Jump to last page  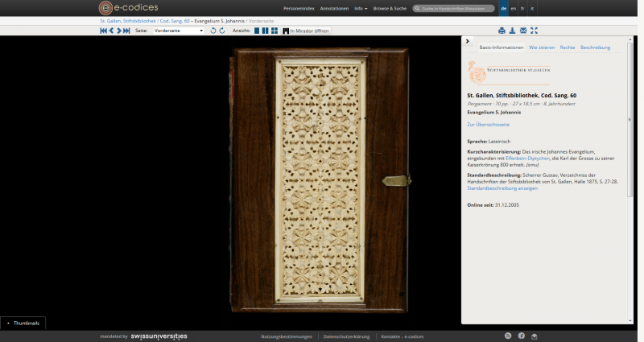click(x=126, y=31)
